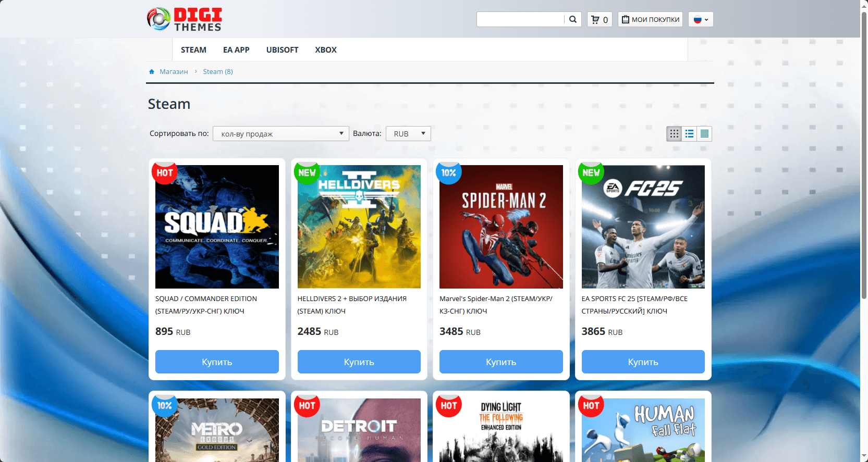
Task: Expand the sort-by dropdown
Action: click(x=281, y=134)
